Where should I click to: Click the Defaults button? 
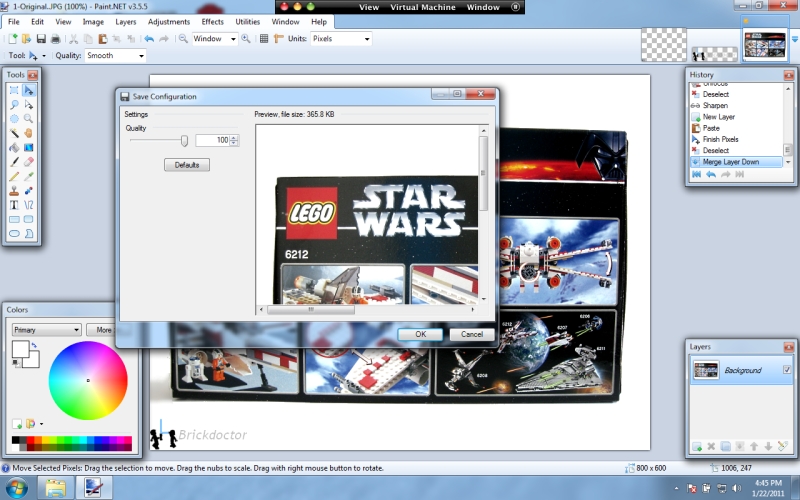pyautogui.click(x=187, y=165)
